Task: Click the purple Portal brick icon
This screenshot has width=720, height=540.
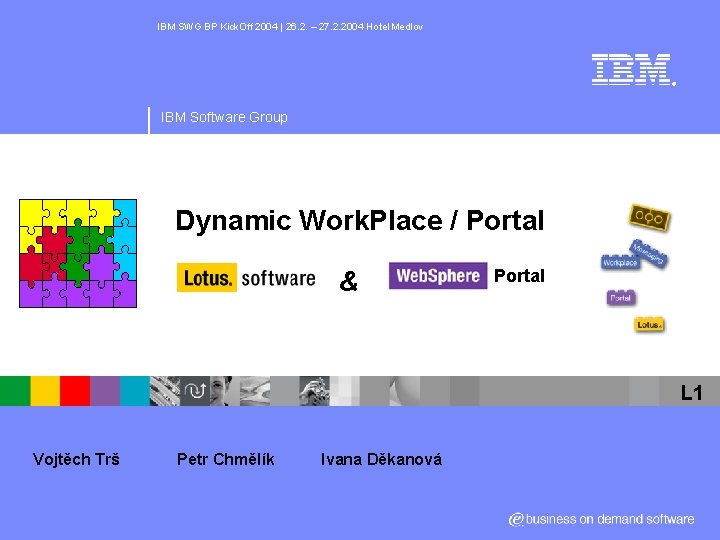Action: pyautogui.click(x=621, y=298)
